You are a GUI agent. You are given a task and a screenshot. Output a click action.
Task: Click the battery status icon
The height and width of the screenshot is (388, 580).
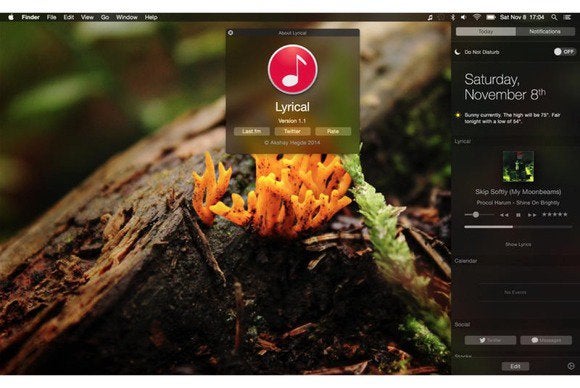(x=490, y=17)
